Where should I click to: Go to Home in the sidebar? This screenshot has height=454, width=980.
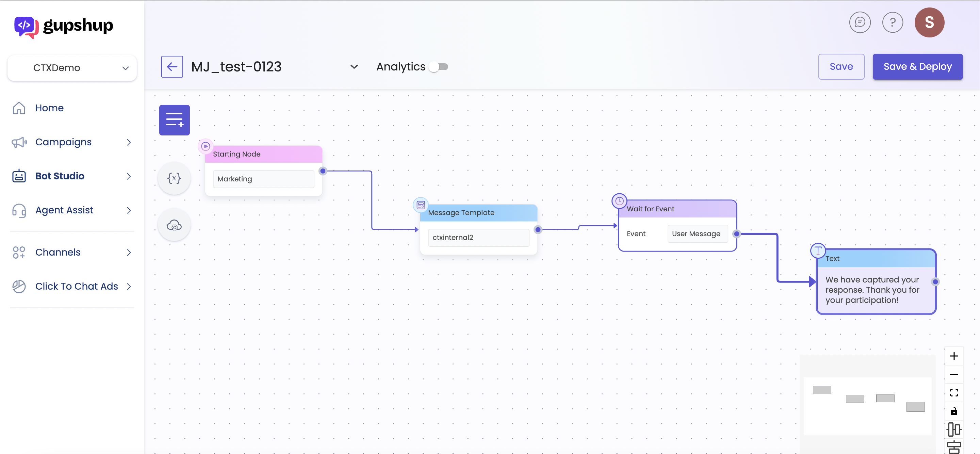[x=49, y=108]
